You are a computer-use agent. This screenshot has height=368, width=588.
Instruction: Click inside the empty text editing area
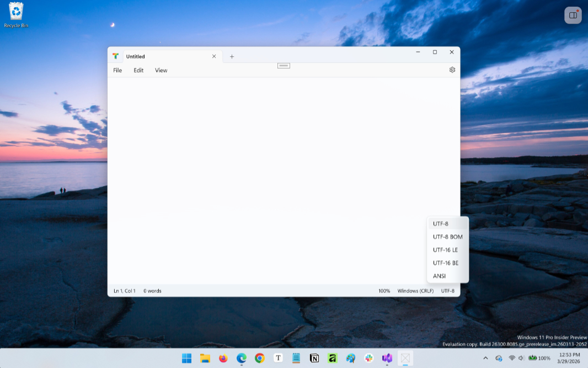[x=265, y=177]
